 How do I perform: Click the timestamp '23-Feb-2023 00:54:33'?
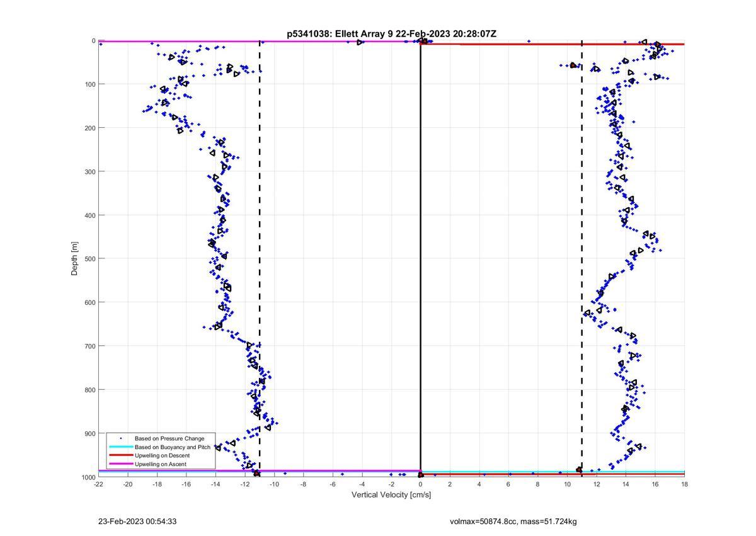[137, 522]
